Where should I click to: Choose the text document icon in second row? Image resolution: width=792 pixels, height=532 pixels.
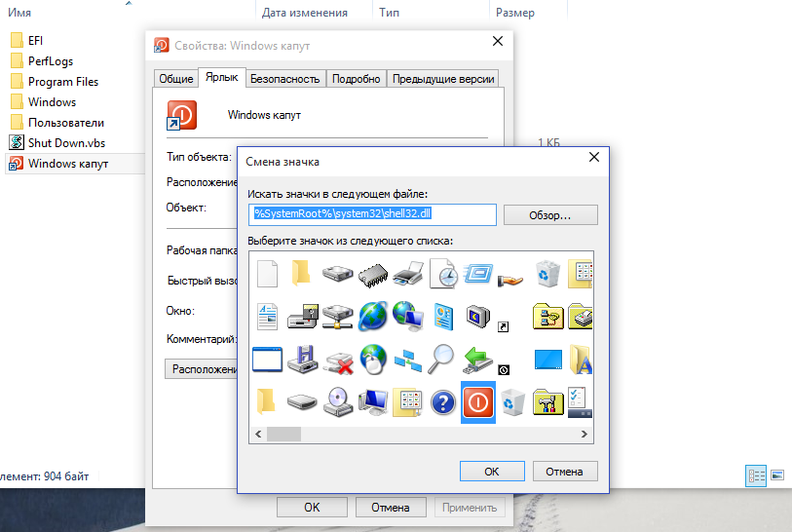267,317
